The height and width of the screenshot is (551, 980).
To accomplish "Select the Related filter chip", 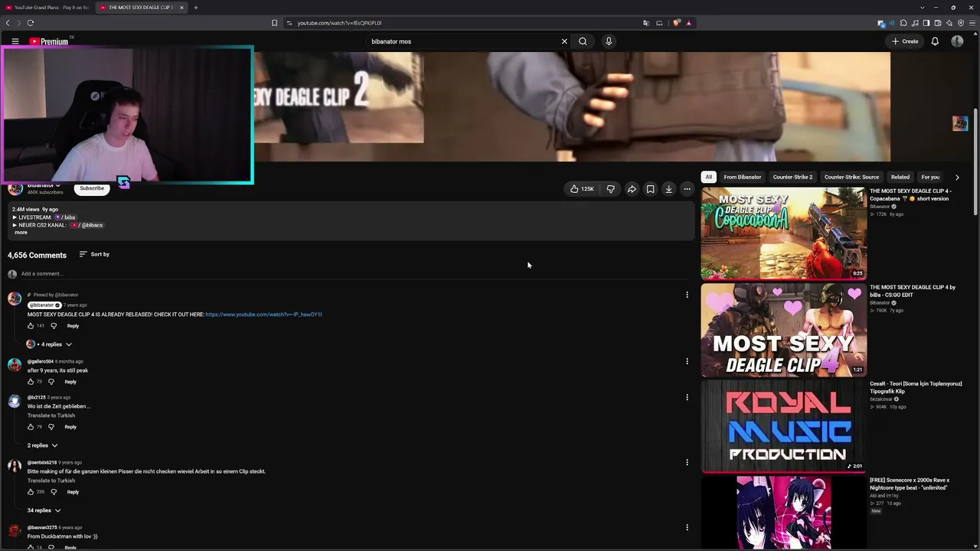I will click(900, 178).
